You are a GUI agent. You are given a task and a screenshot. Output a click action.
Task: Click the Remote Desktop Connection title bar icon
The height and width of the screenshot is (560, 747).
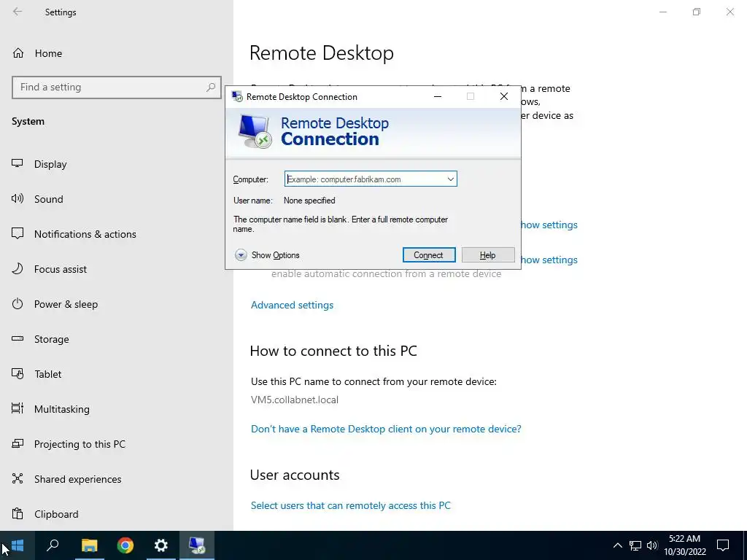237,97
